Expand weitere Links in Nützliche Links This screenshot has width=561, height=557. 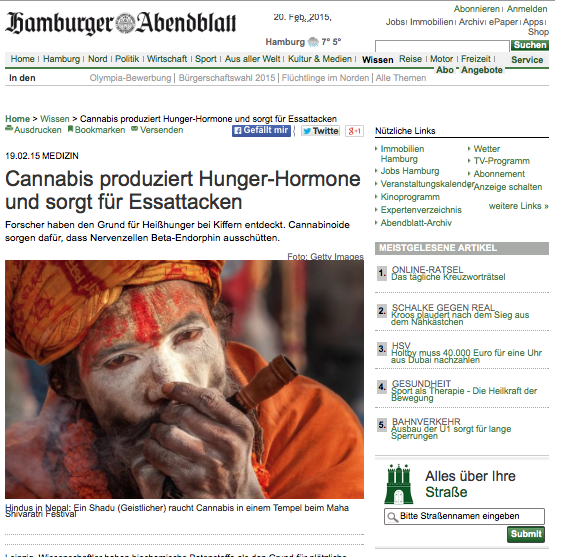click(x=518, y=206)
